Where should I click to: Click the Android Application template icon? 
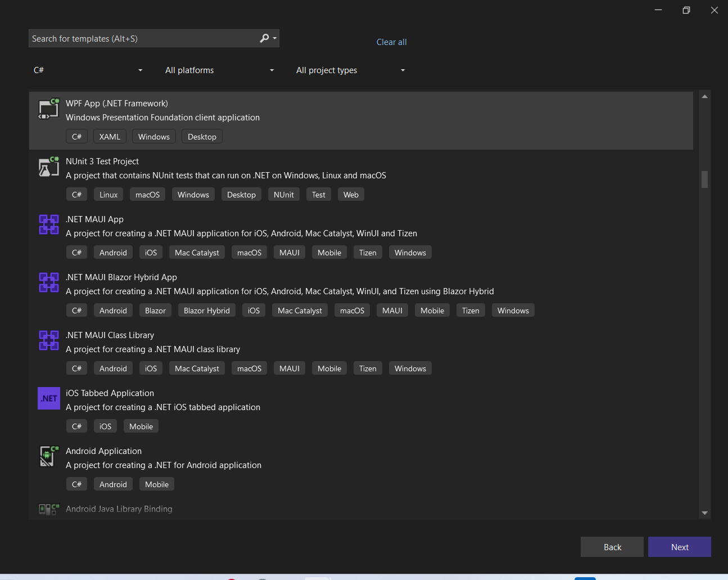(x=48, y=456)
